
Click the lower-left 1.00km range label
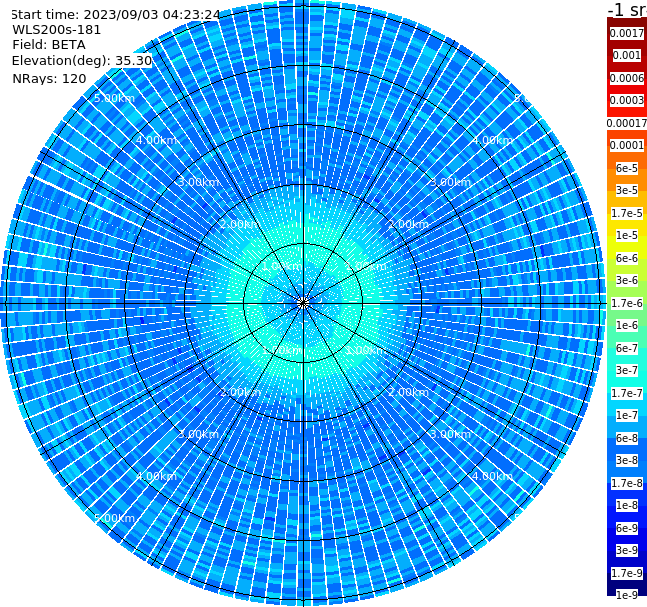pos(283,350)
